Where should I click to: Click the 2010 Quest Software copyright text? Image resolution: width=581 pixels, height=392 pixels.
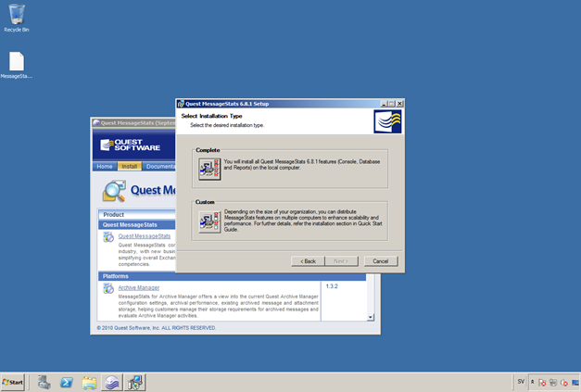(157, 328)
